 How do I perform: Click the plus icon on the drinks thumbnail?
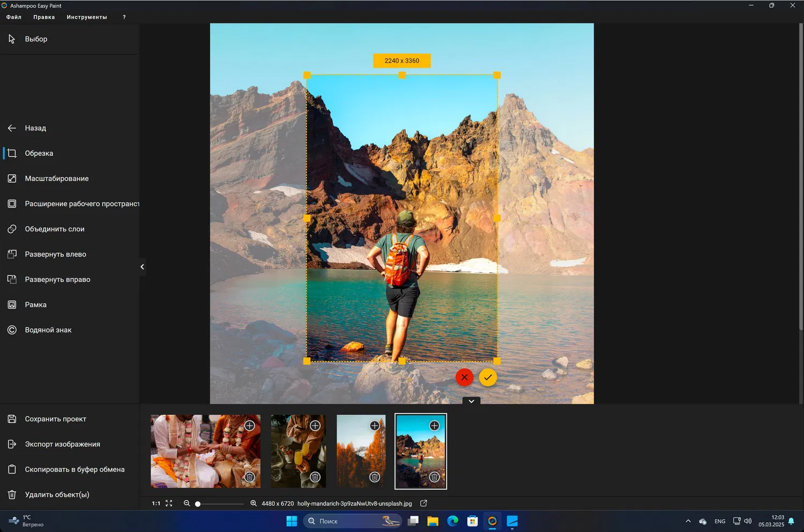point(315,425)
